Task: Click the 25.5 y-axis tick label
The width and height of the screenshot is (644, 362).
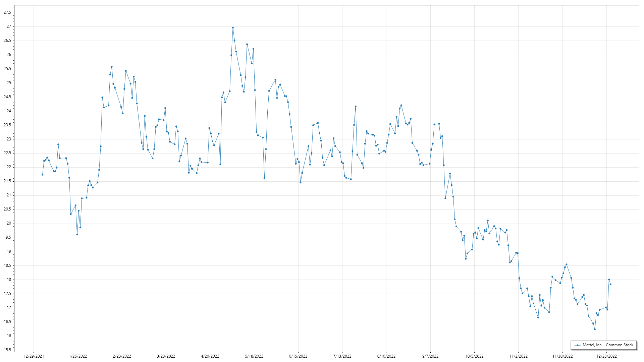Action: coord(7,69)
